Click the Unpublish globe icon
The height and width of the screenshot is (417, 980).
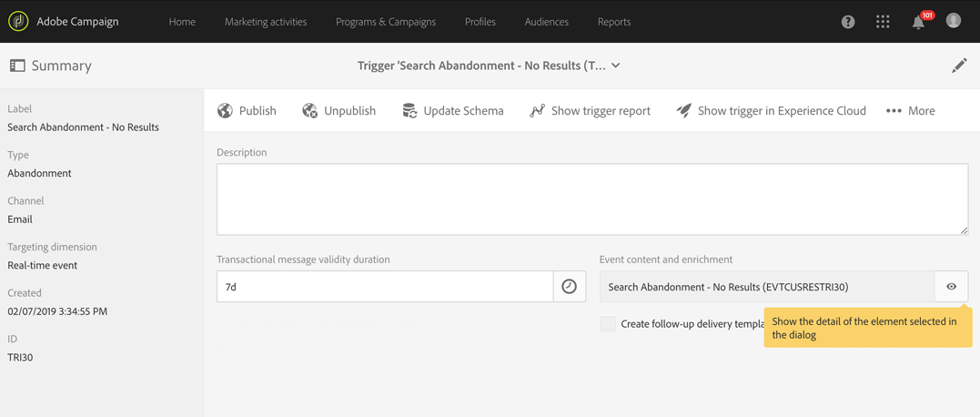click(x=310, y=111)
